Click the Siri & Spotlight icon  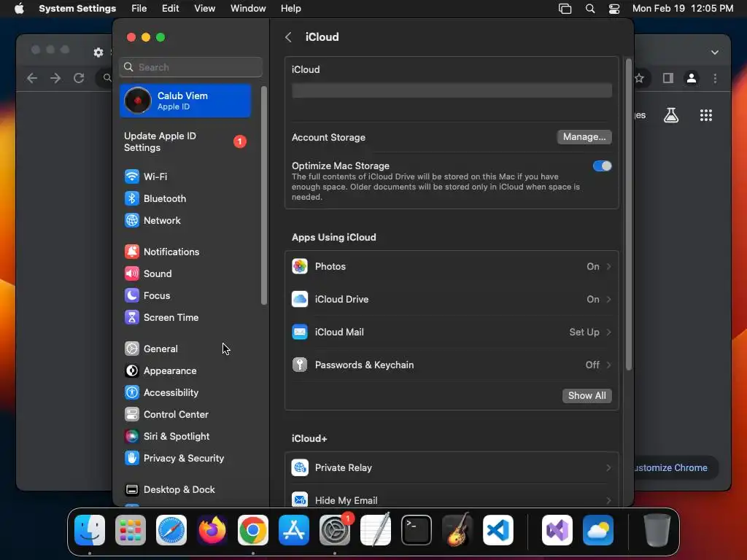(x=131, y=436)
